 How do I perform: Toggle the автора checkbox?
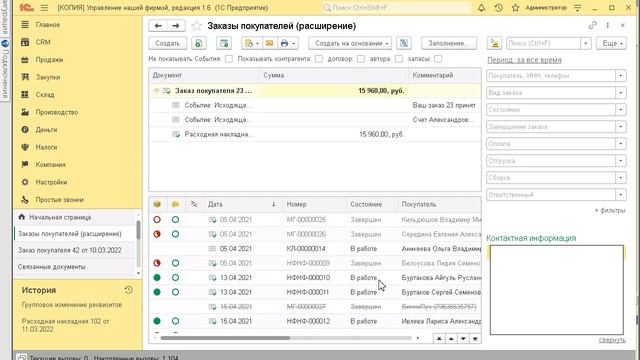pyautogui.click(x=399, y=59)
